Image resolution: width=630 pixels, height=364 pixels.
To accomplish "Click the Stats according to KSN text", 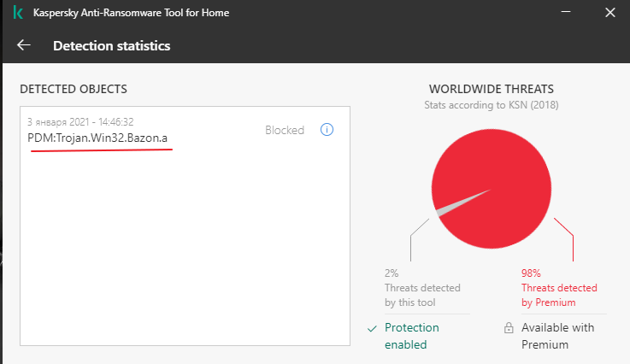I will click(x=491, y=105).
